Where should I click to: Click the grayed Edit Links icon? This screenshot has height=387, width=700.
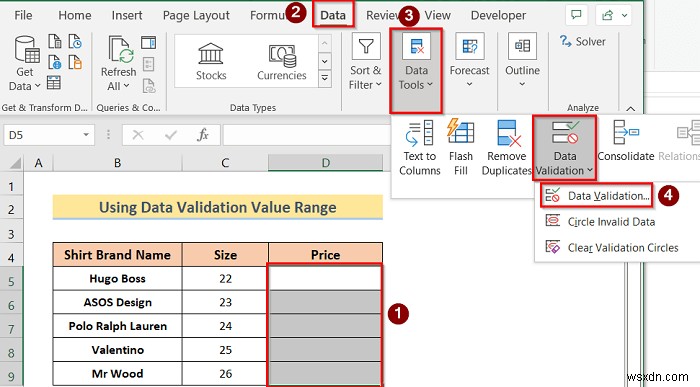(148, 85)
